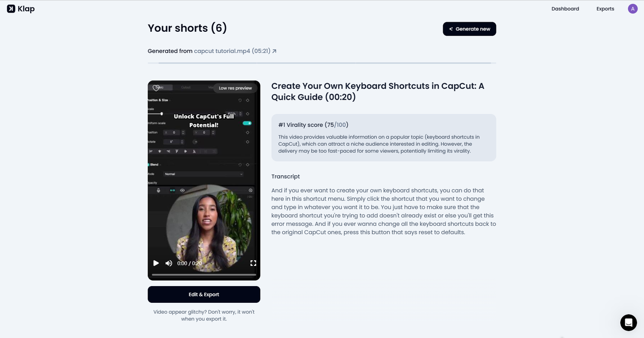This screenshot has width=644, height=338.
Task: Mute the video with the speaker icon
Action: (169, 263)
